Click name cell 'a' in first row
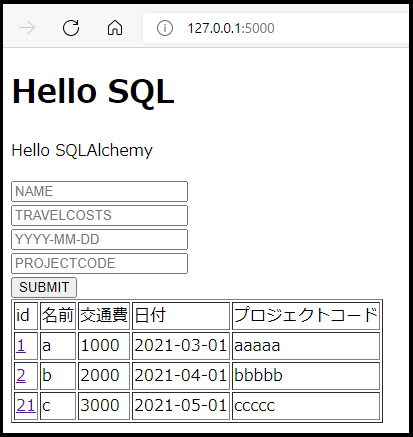The height and width of the screenshot is (437, 413). 58,346
